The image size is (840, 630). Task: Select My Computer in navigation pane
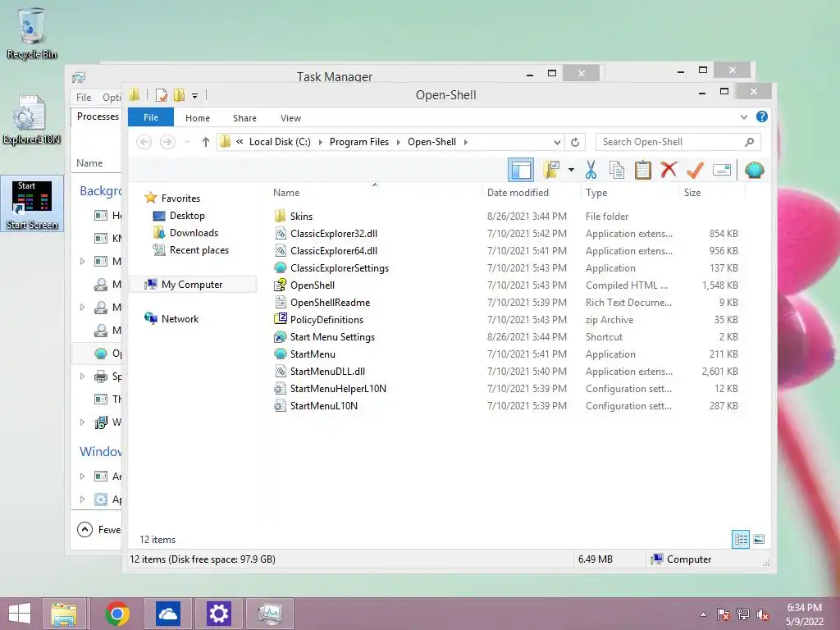click(x=192, y=285)
